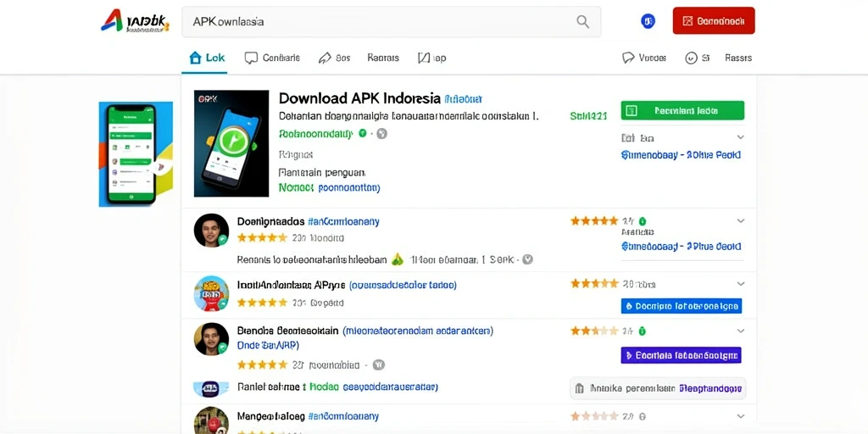Click the blue circular icon beside the red button
This screenshot has width=868, height=434.
tap(648, 21)
